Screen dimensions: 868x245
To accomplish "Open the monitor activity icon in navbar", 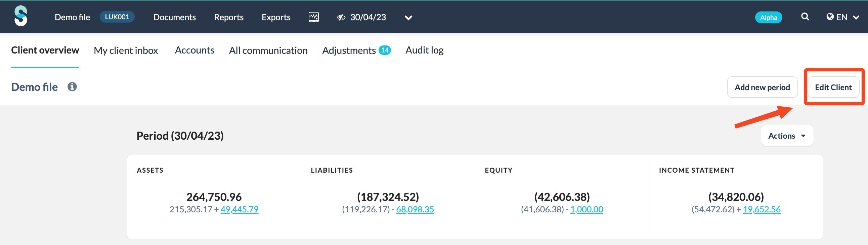I will pyautogui.click(x=313, y=17).
